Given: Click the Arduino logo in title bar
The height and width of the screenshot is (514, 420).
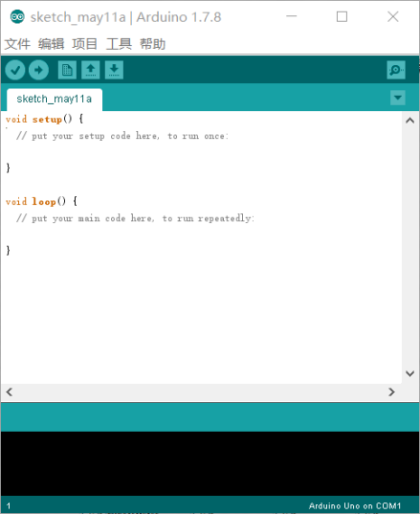Looking at the screenshot, I should pos(17,16).
